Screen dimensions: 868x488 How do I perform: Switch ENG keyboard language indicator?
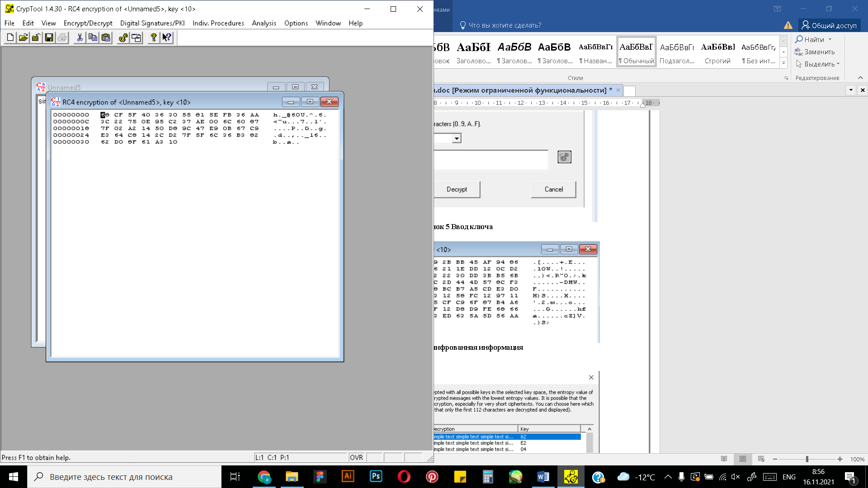pos(789,477)
